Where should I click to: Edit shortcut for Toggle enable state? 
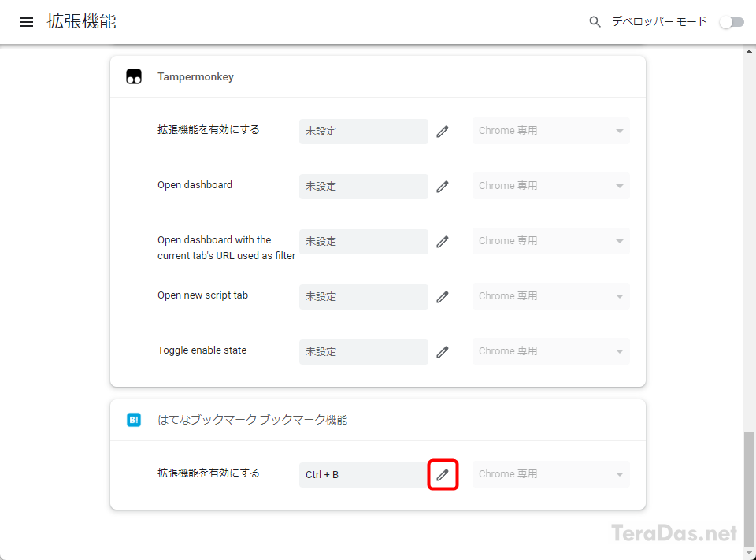point(442,351)
